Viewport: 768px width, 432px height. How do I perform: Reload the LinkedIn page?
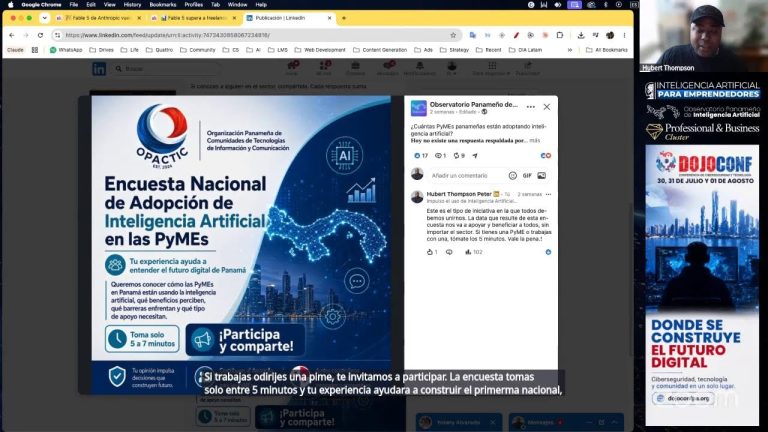(40, 35)
